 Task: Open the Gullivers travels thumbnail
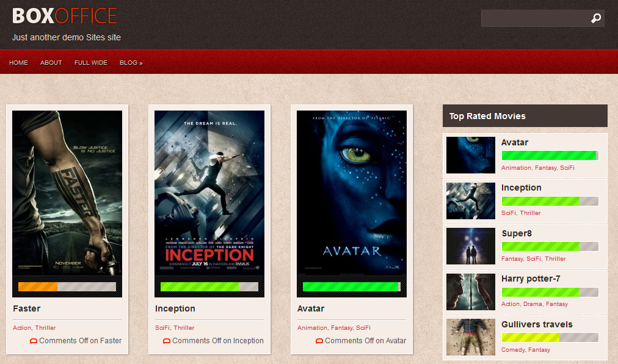coord(471,337)
